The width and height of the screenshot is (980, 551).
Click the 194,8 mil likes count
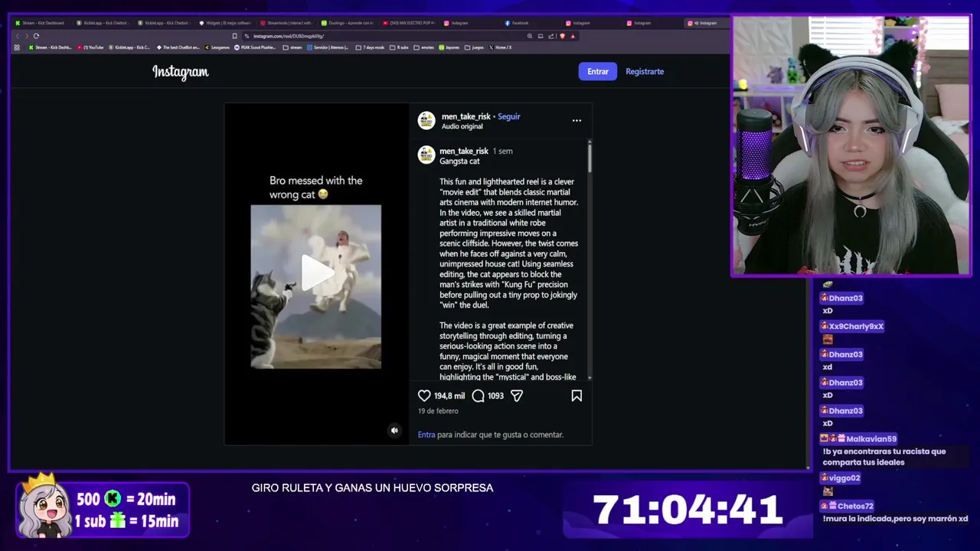point(449,396)
